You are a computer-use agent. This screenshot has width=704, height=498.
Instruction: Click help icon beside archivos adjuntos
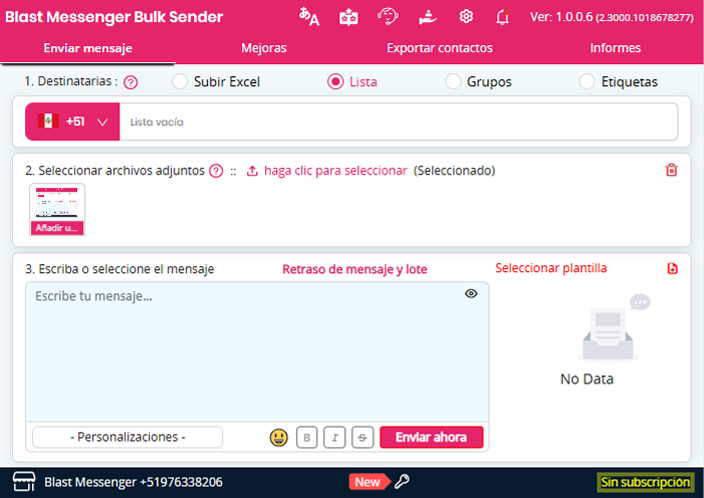(x=216, y=171)
